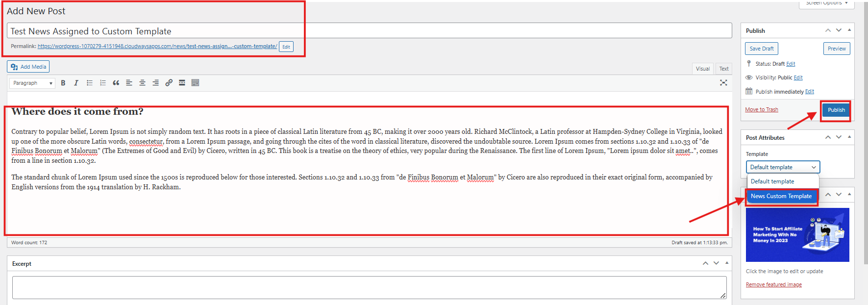868x305 pixels.
Task: Choose News Custom Template option
Action: click(x=781, y=196)
